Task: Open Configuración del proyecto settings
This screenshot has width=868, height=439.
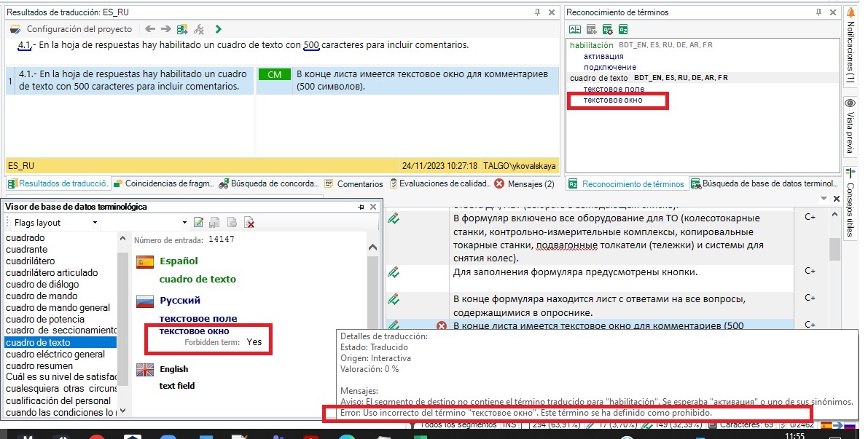Action: coord(72,29)
